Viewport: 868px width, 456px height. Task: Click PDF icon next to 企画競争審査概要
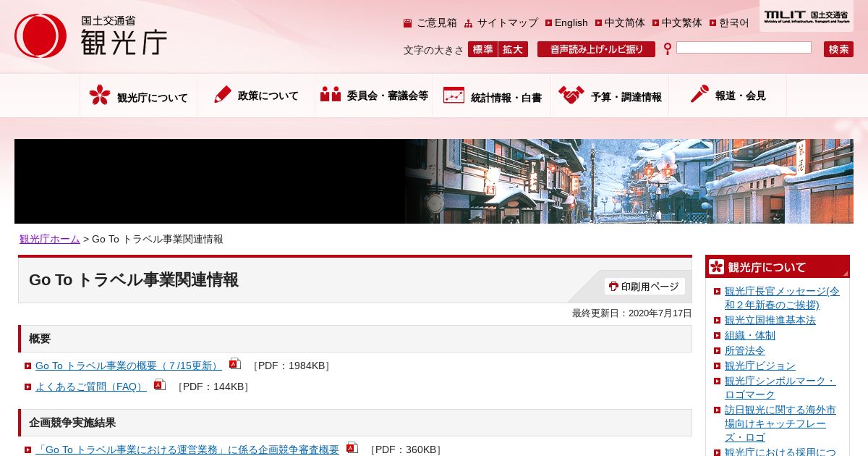point(352,448)
